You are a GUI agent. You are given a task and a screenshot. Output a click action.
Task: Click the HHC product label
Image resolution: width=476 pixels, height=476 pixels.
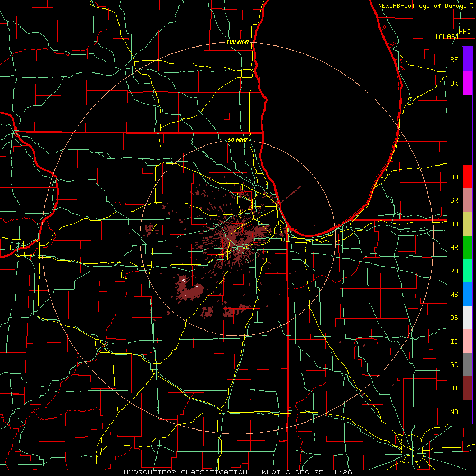(x=464, y=32)
